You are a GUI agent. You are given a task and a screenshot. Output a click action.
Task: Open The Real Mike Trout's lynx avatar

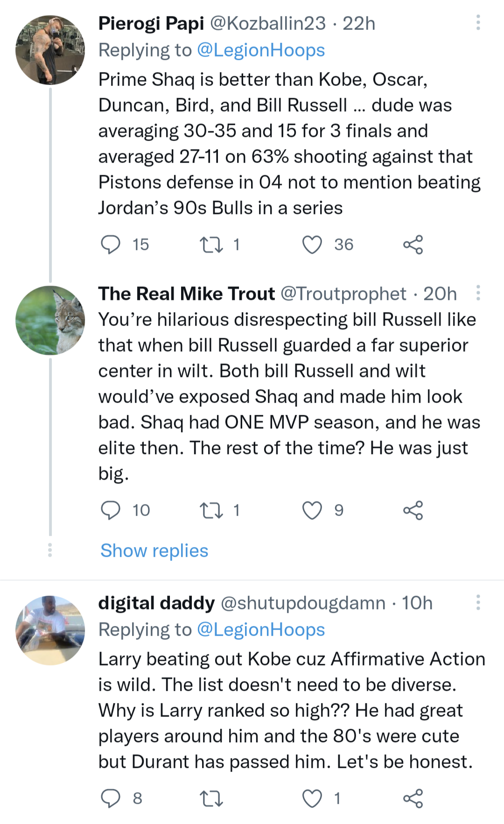coord(50,320)
